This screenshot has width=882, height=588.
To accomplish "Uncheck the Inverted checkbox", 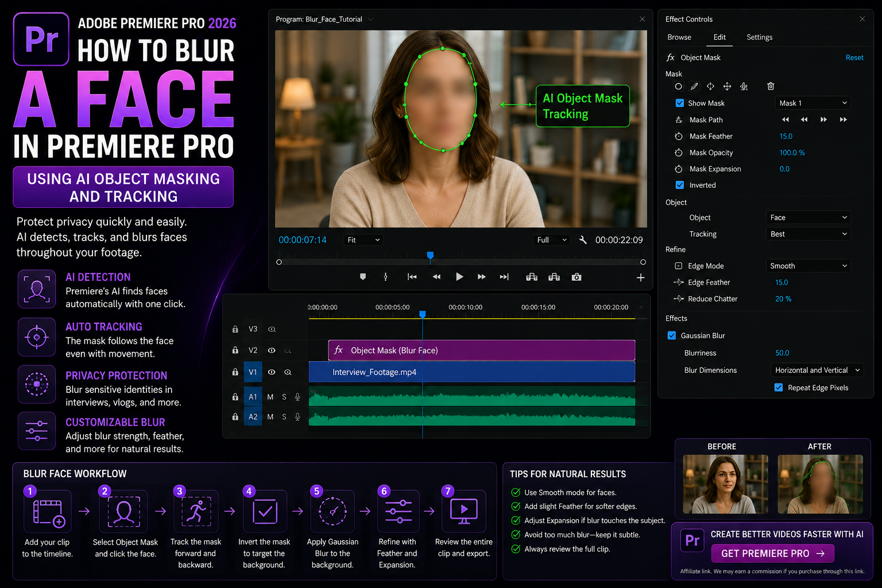I will (680, 185).
